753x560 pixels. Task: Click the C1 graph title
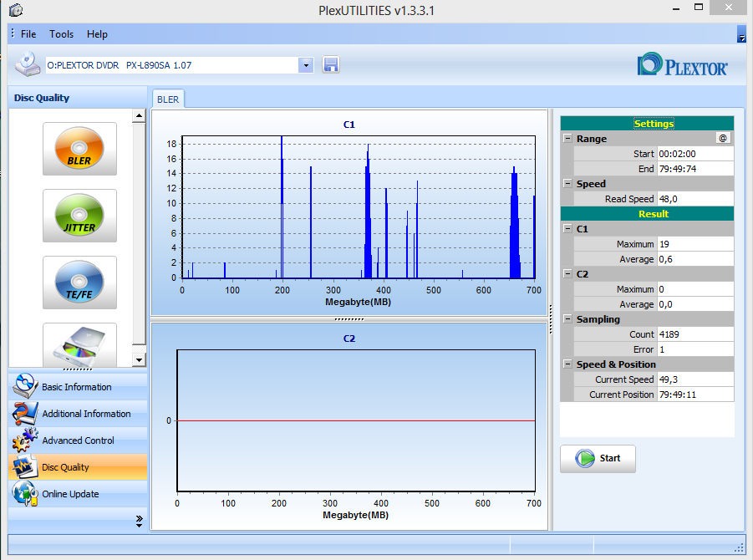[349, 125]
